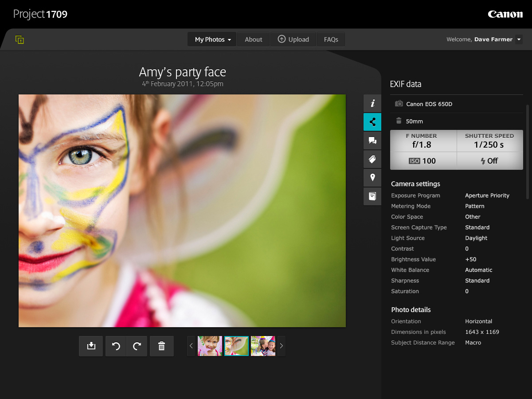Click the tags icon in sidebar

372,159
